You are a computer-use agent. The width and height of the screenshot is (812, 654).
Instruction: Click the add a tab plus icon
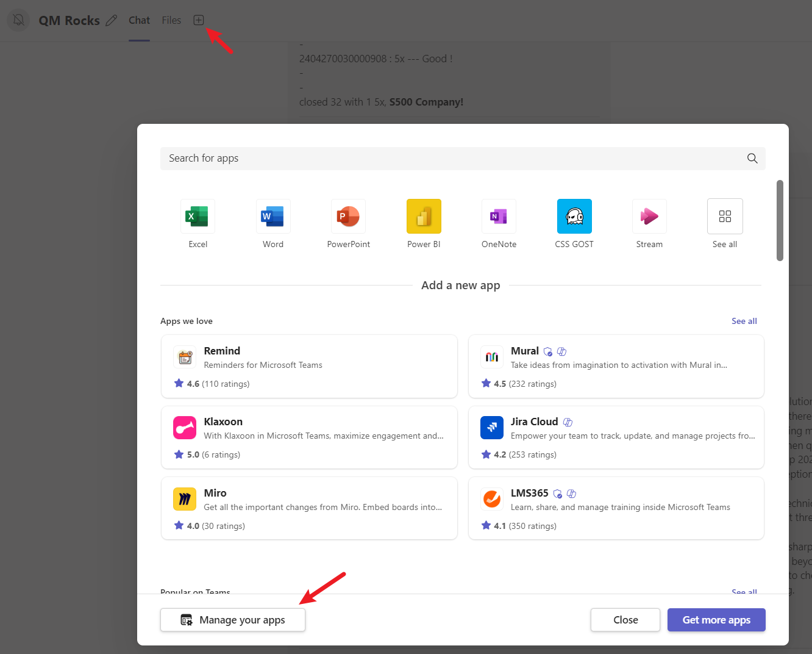(x=198, y=20)
